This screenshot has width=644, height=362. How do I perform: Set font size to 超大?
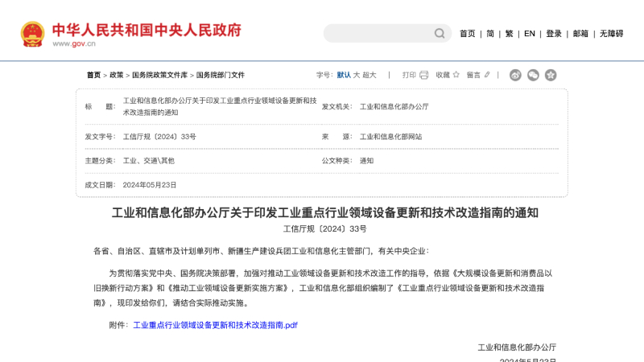pos(369,75)
